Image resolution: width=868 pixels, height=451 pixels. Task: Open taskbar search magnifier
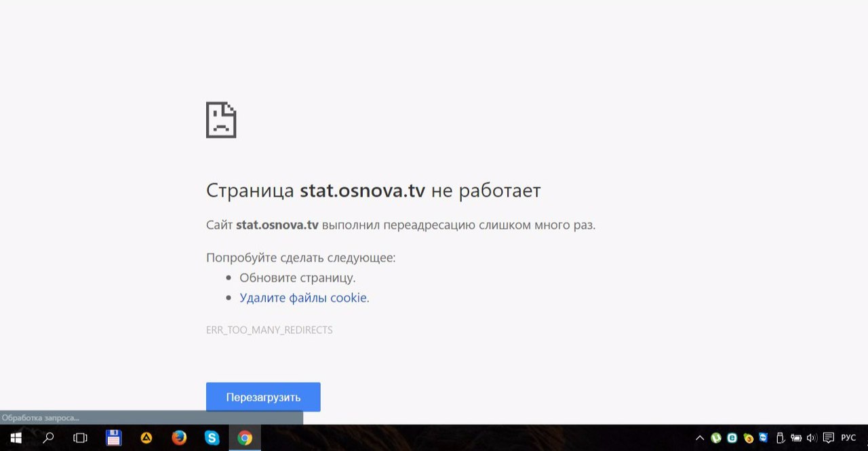coord(48,438)
